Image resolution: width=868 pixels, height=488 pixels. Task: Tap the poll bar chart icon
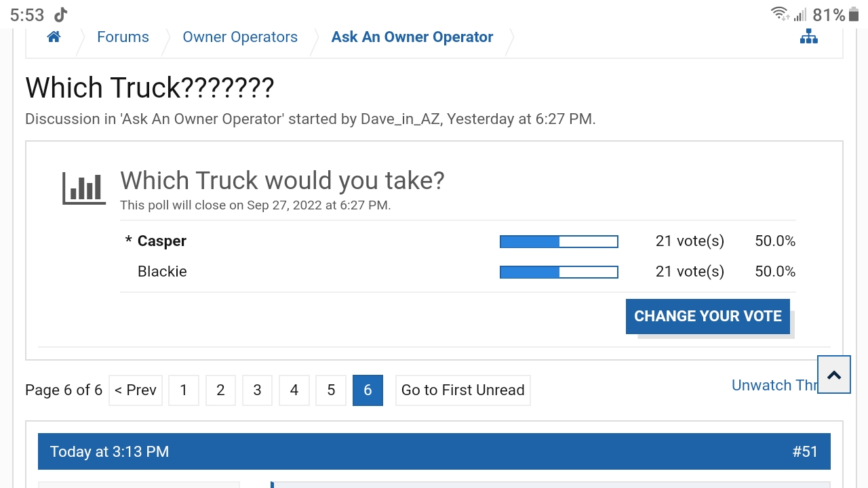[x=84, y=187]
